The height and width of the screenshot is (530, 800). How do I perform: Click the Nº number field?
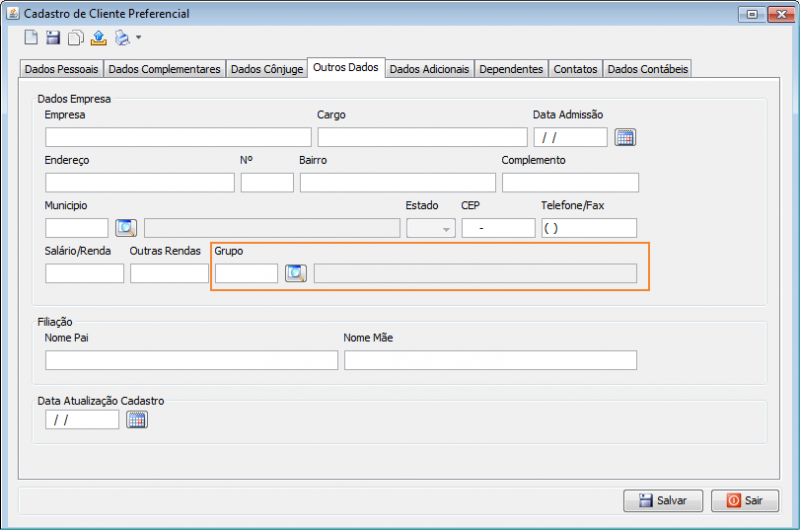tap(267, 183)
